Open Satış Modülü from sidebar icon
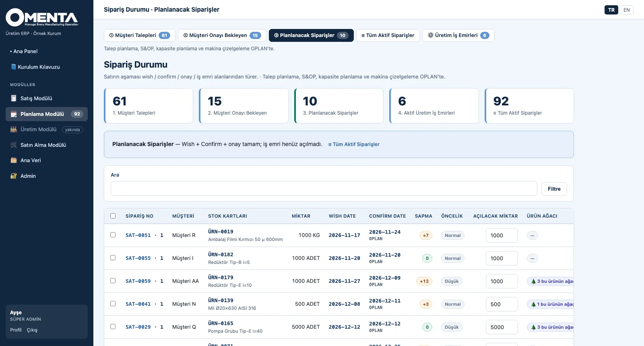The height and width of the screenshot is (346, 644). click(13, 99)
